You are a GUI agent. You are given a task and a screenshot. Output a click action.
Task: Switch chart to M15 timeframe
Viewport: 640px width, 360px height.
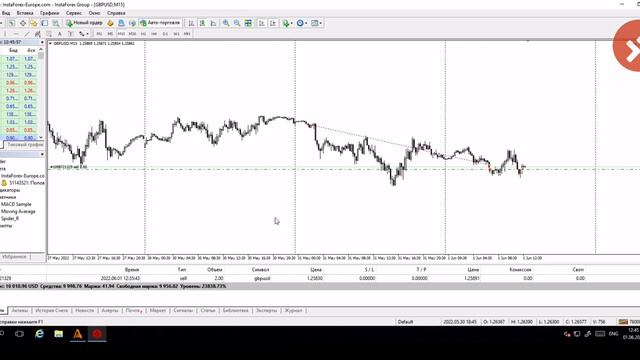tap(121, 34)
